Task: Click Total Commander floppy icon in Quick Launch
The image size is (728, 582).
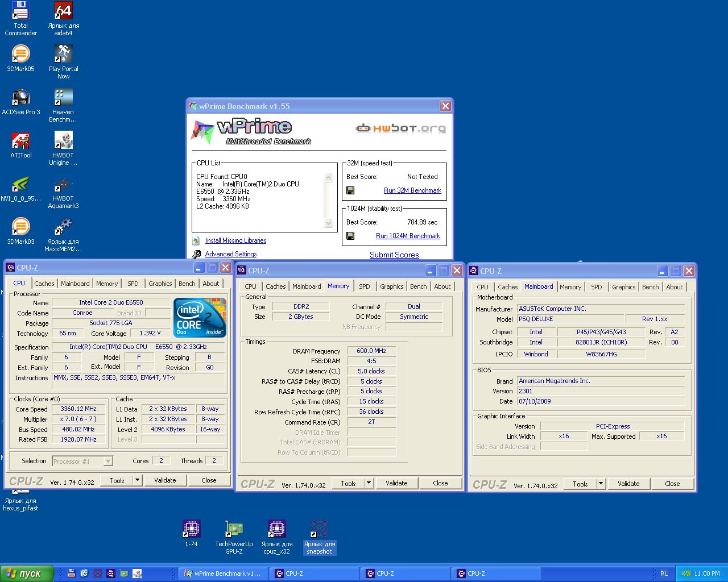Action: click(x=71, y=573)
